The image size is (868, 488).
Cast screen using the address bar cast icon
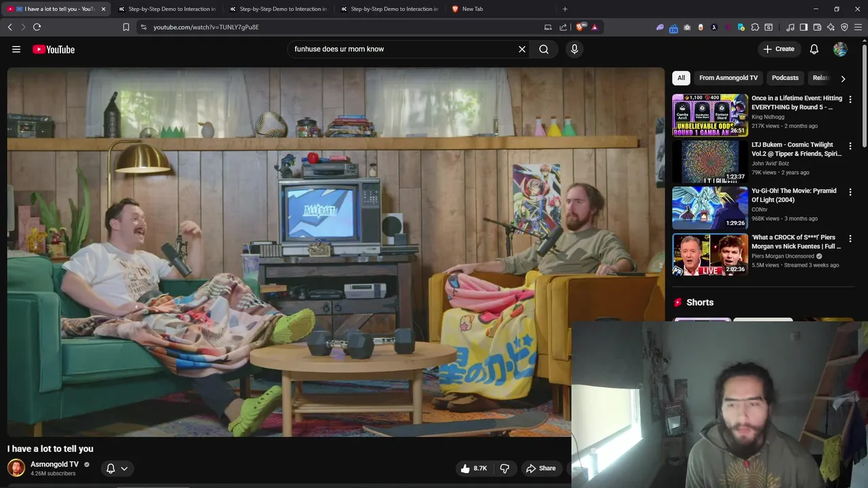coord(548,27)
